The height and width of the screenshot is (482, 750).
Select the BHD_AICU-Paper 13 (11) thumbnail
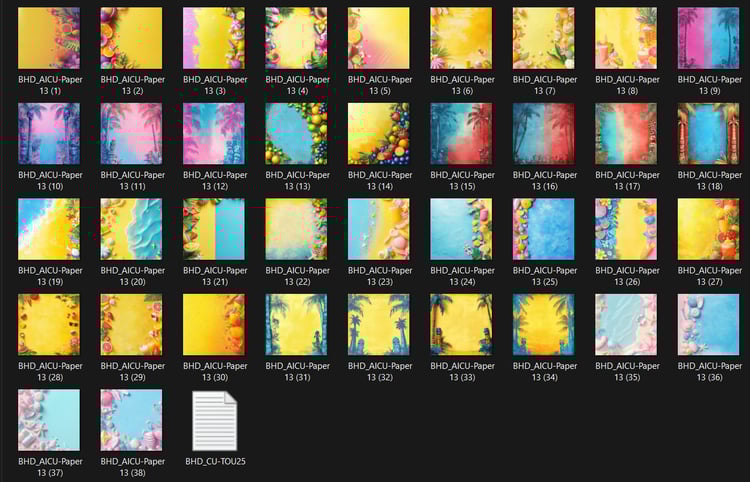point(131,134)
